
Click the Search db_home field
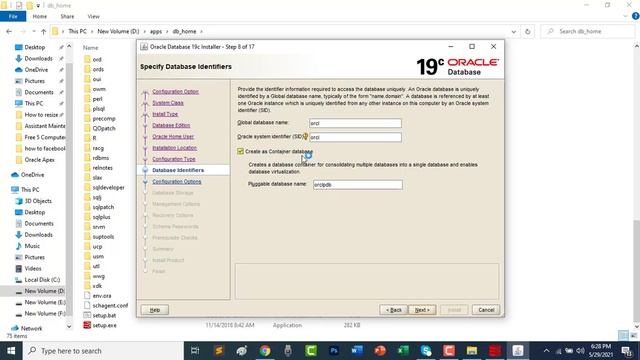588,31
